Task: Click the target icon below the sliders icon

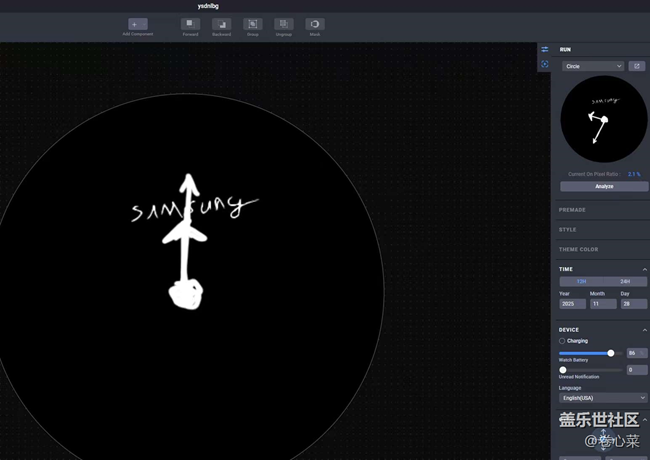Action: 545,64
